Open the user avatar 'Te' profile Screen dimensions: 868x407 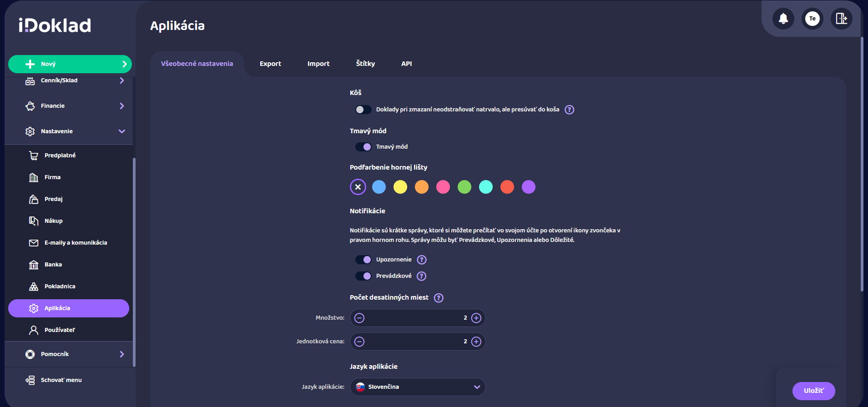click(812, 19)
